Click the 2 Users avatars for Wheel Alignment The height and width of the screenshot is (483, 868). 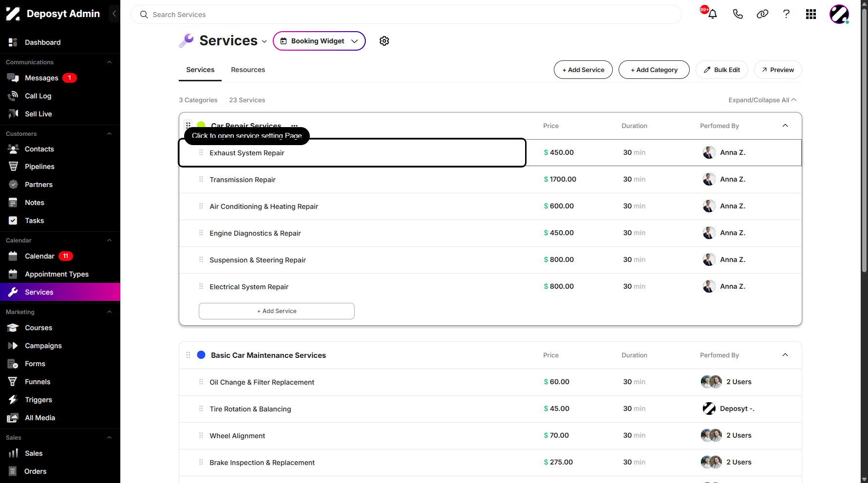tap(712, 435)
